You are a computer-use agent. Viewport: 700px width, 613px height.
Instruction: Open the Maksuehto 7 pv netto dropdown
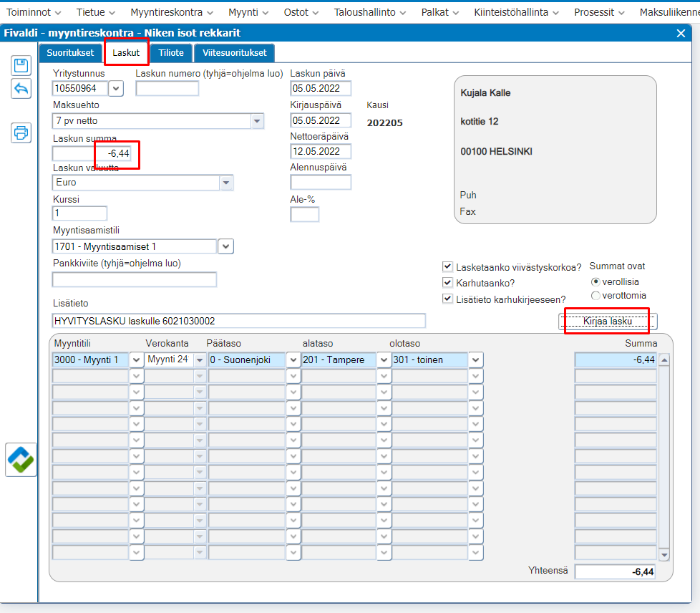[257, 121]
